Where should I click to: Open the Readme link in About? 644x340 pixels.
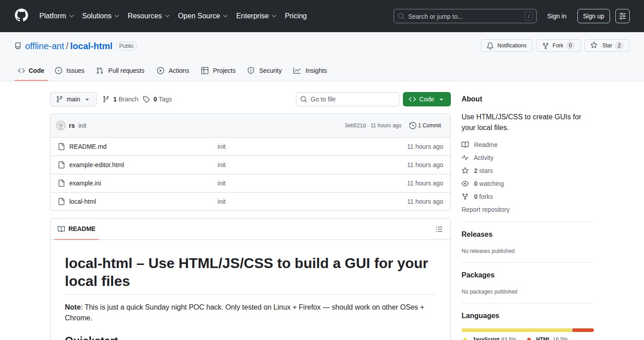(480, 145)
